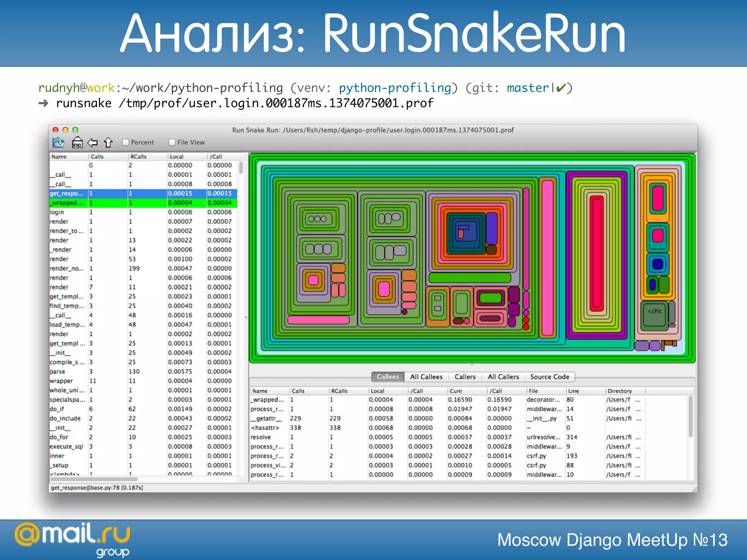The height and width of the screenshot is (560, 747).
Task: Enable the Percent checkbox
Action: point(126,143)
